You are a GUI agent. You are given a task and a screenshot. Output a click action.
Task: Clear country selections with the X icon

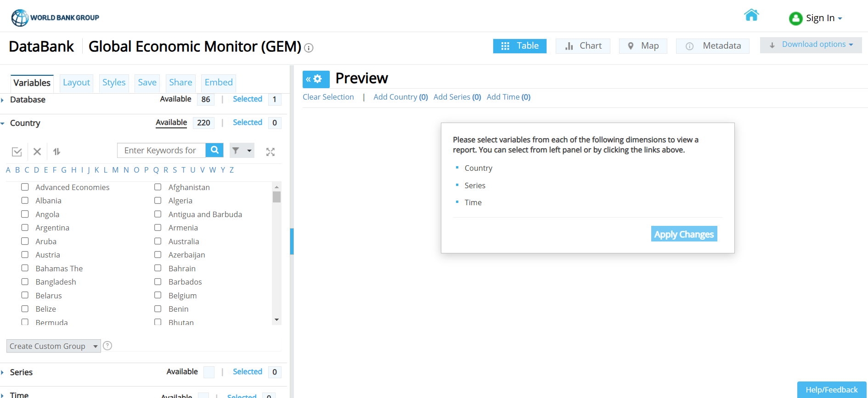click(37, 151)
